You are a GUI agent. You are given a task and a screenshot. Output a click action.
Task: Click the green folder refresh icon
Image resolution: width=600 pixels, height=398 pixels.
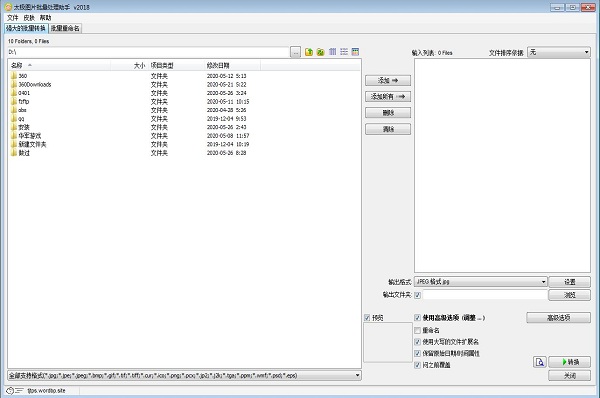tap(321, 52)
